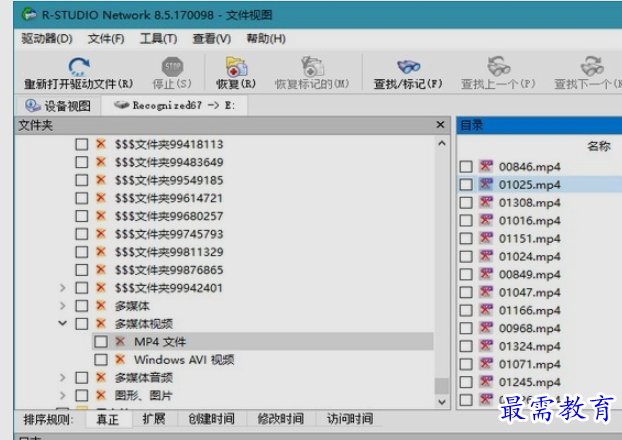The height and width of the screenshot is (440, 622).
Task: Click the file icon of 00849.mp4
Action: click(486, 274)
